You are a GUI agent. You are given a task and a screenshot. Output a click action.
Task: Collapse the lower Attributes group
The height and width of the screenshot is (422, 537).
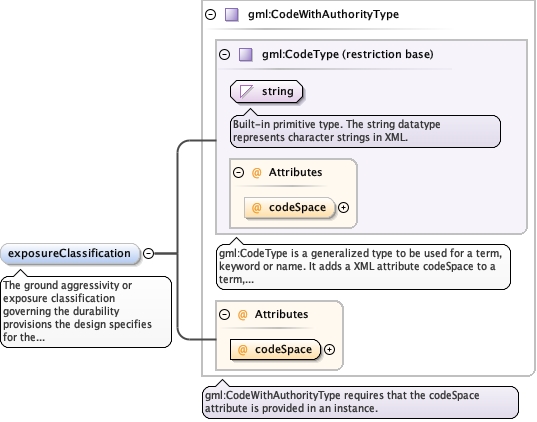click(x=224, y=314)
